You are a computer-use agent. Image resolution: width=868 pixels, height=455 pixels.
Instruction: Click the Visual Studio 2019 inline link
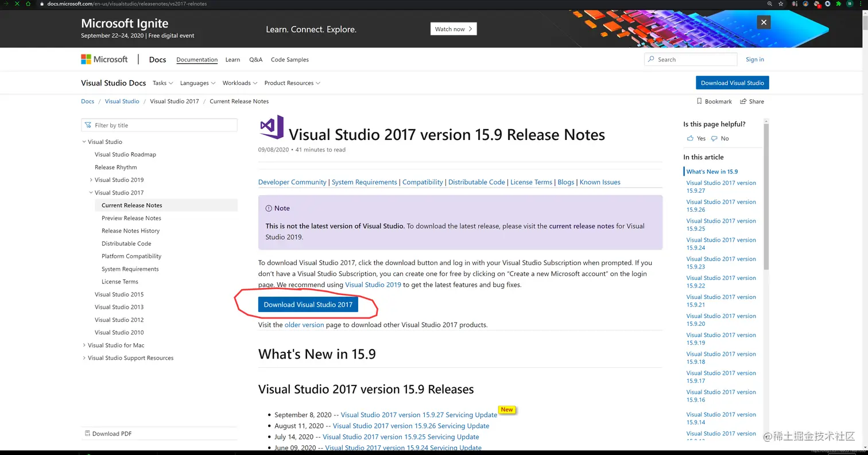[x=373, y=285]
